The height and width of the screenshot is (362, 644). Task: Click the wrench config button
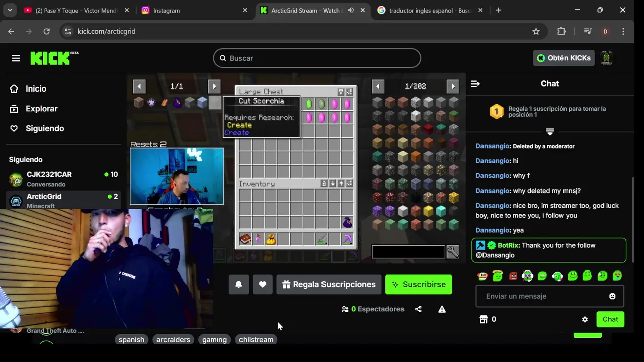pyautogui.click(x=453, y=252)
